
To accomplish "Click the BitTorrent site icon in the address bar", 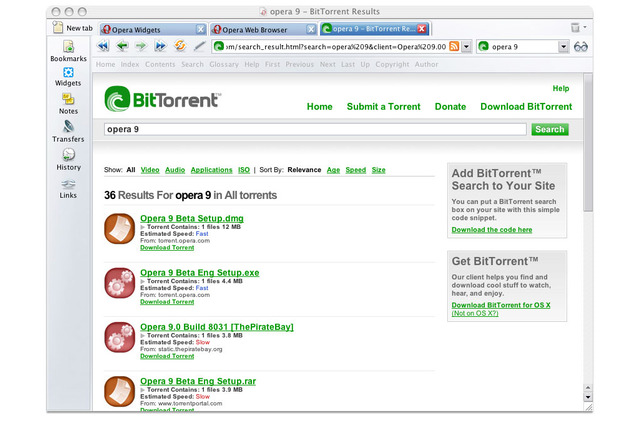I will [x=219, y=46].
